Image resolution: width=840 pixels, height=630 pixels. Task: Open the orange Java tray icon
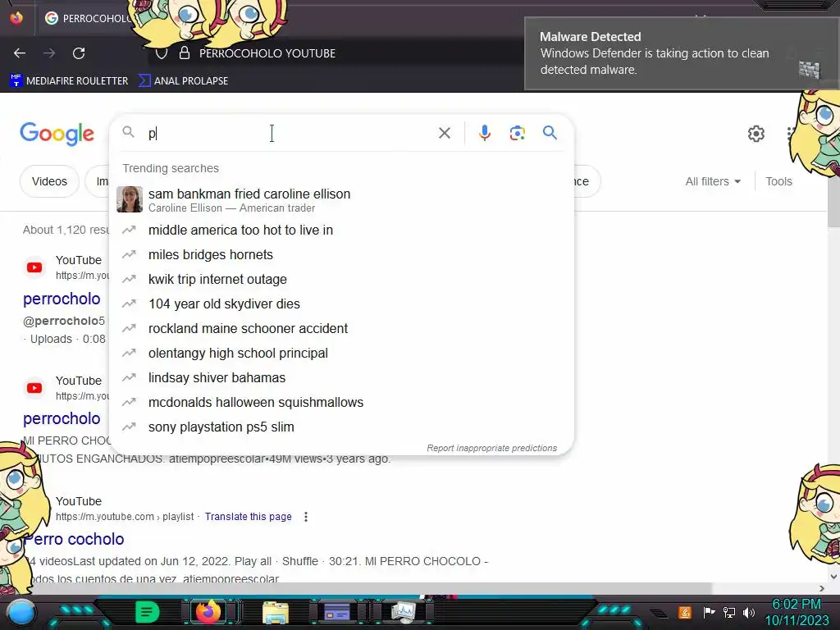pyautogui.click(x=685, y=612)
